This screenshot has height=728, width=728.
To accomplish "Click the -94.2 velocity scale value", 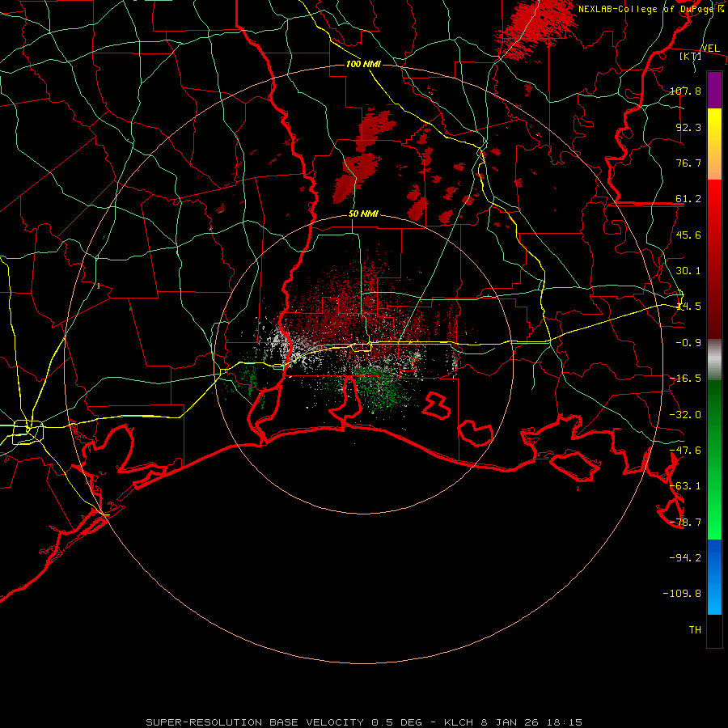I will [x=685, y=557].
